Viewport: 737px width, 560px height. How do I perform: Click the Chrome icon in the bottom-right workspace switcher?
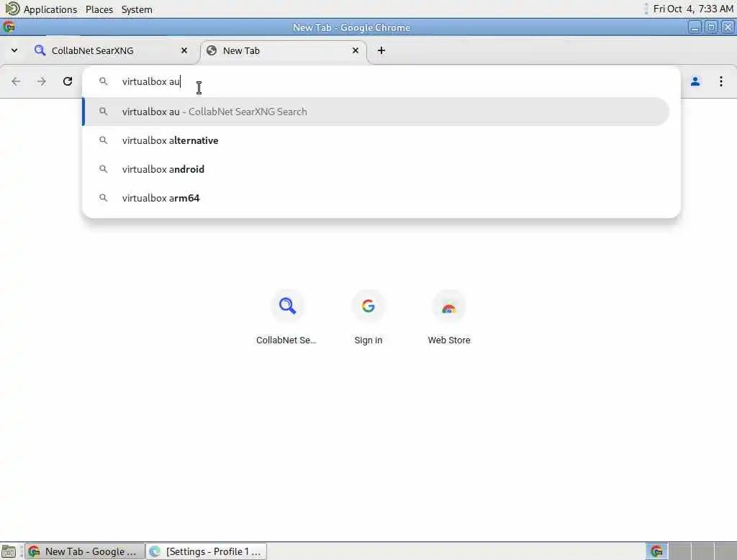coord(656,551)
